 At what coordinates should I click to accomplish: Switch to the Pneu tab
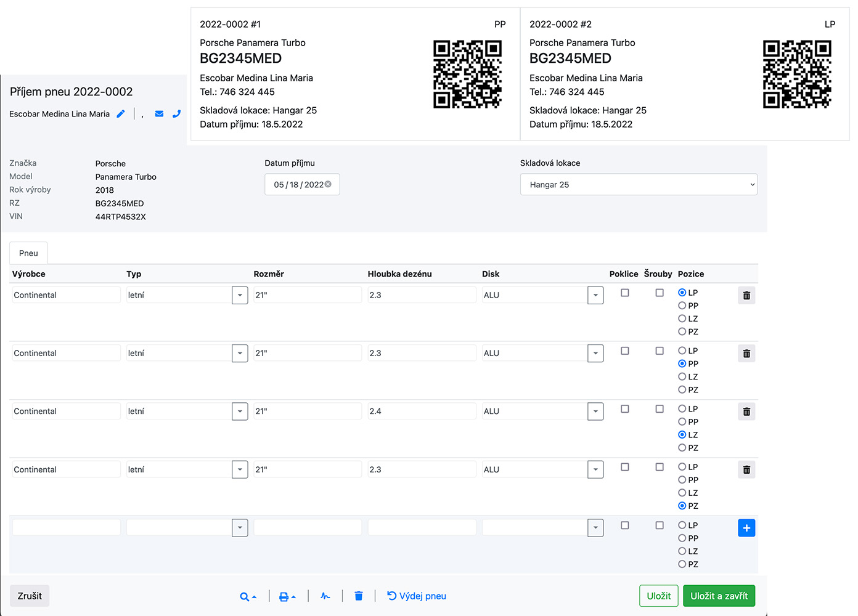point(28,253)
